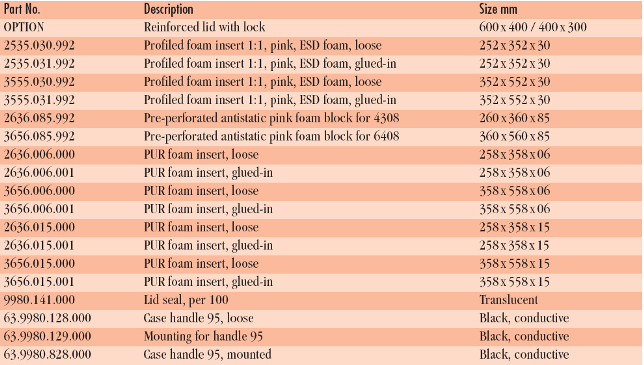Select part number 3656.015.000
644x365 pixels.
click(39, 264)
